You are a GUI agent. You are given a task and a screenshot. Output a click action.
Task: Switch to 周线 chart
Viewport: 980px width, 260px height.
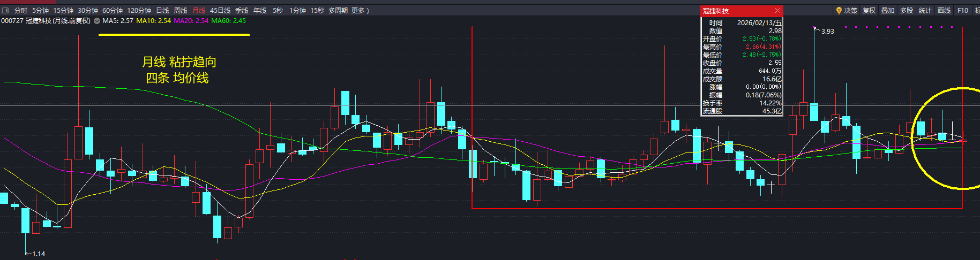coord(181,10)
